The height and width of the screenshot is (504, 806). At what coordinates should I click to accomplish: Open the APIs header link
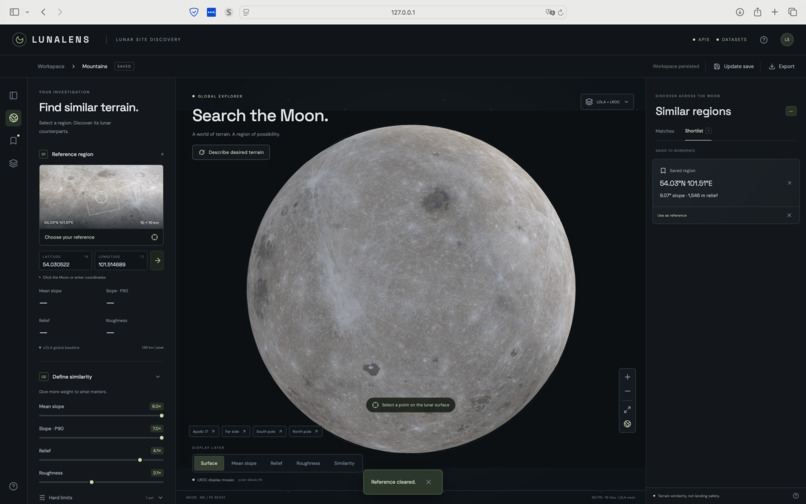tap(701, 40)
